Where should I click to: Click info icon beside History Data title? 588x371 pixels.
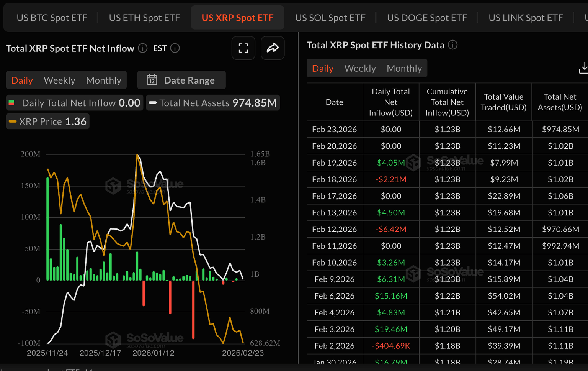[452, 45]
